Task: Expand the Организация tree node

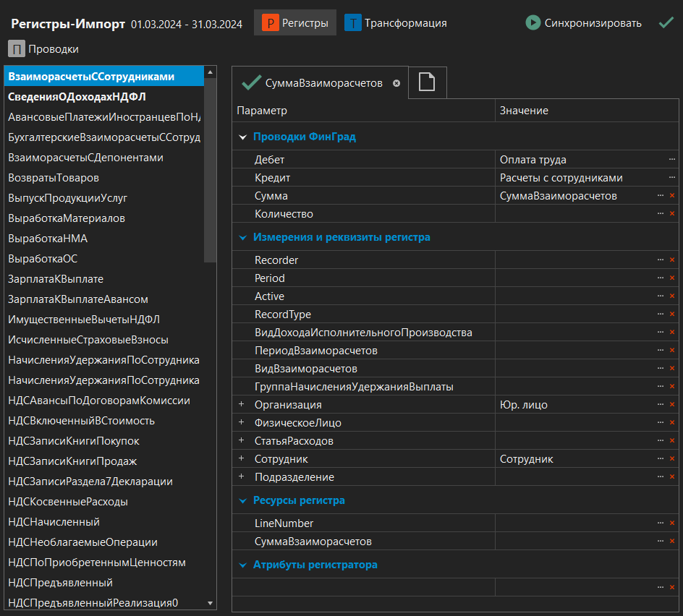Action: 242,405
